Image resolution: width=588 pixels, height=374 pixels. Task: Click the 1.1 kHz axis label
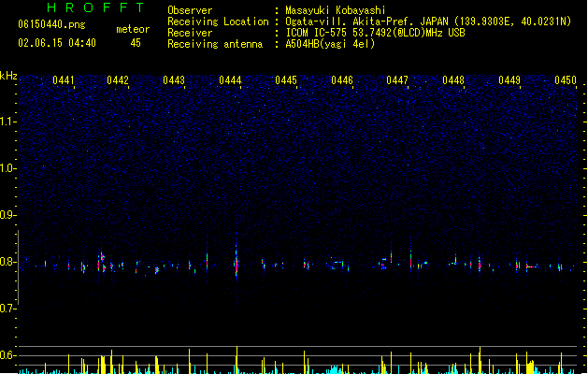pyautogui.click(x=7, y=122)
